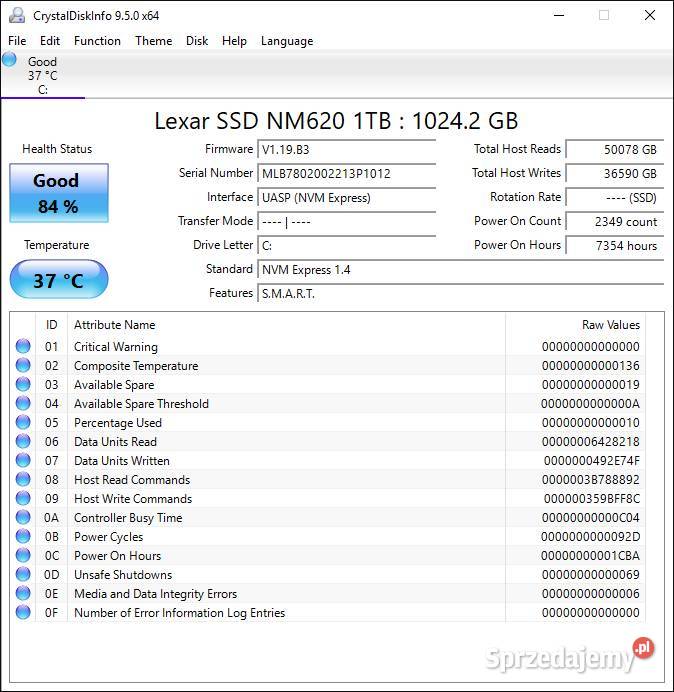The image size is (674, 692).
Task: Select the Data Units Written attribute name
Action: [122, 461]
